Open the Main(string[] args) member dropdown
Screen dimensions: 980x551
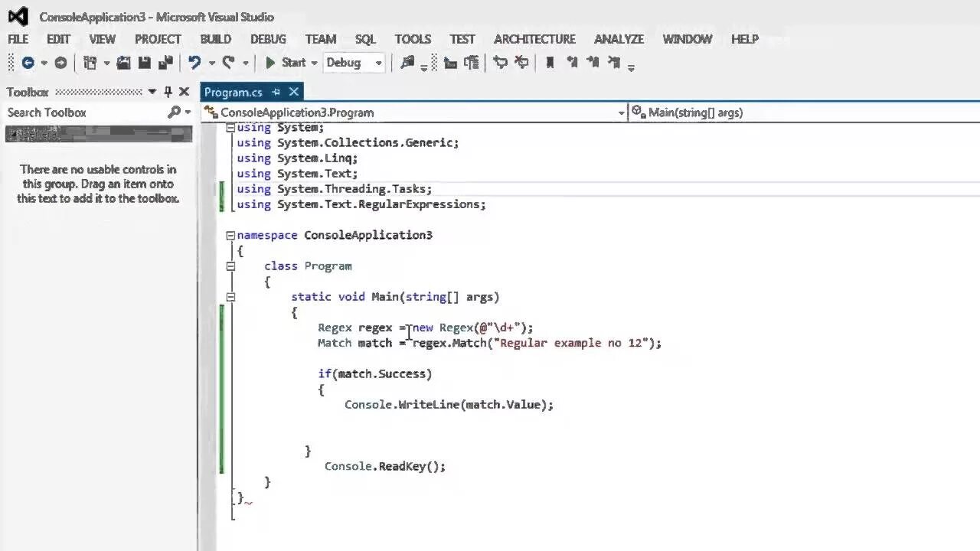click(804, 112)
